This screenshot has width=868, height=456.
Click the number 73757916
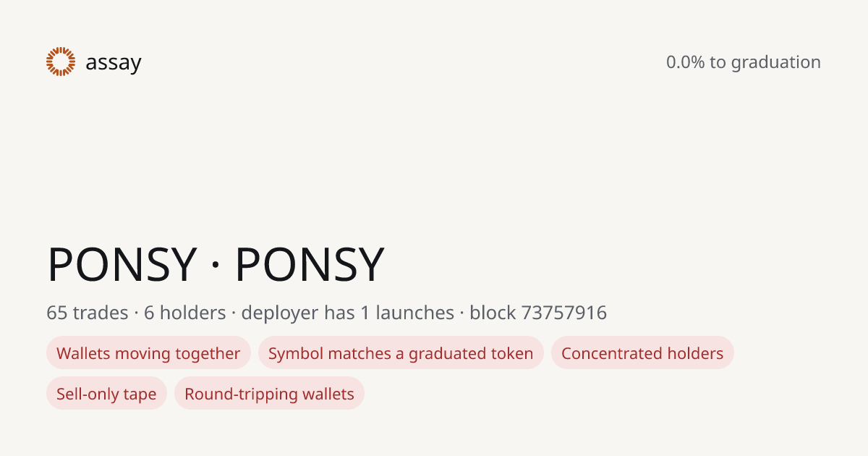click(x=564, y=313)
